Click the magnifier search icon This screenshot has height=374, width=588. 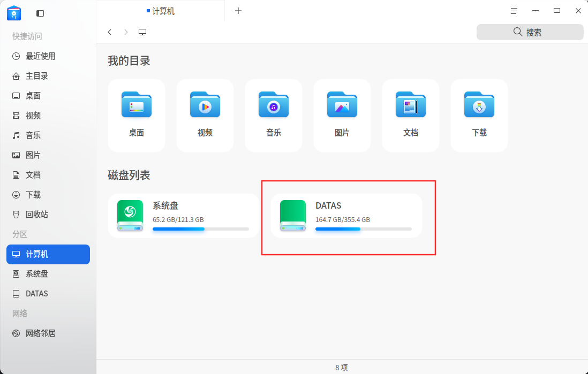517,32
